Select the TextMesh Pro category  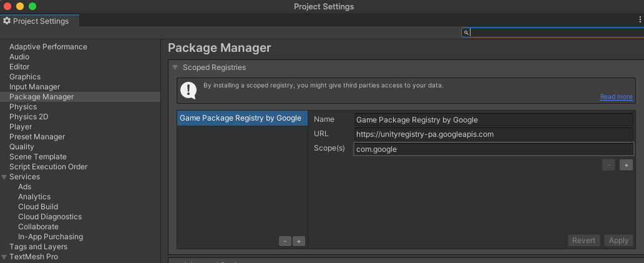click(34, 257)
